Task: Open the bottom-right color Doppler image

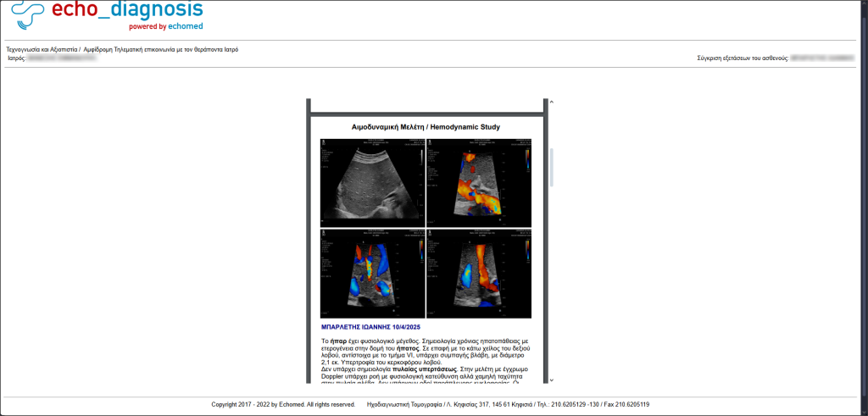Action: 479,274
